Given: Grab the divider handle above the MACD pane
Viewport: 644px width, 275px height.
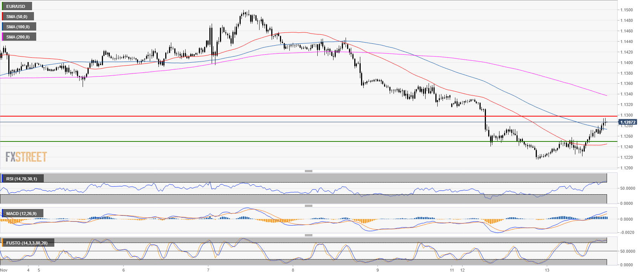Looking at the screenshot, I should click(308, 206).
